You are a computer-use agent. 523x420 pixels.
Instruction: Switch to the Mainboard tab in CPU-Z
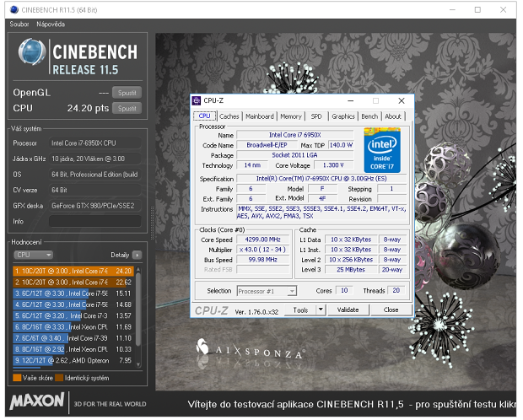pos(260,116)
